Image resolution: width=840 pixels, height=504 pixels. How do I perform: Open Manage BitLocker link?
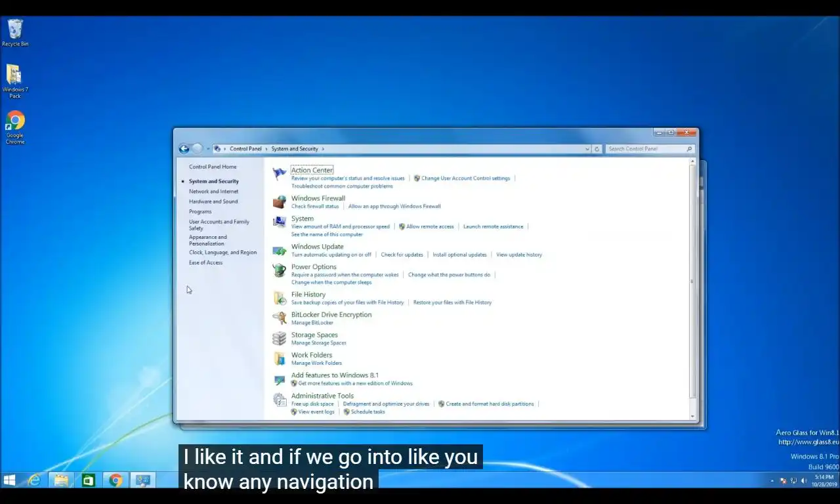click(312, 323)
